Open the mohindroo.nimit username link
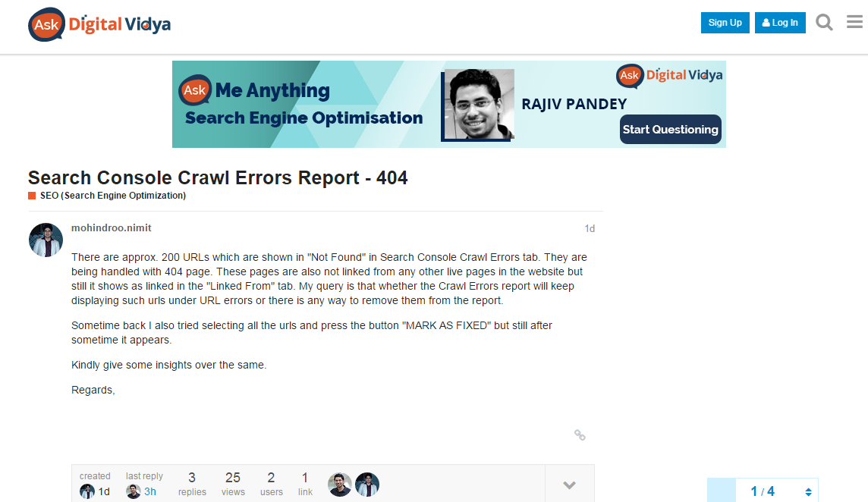Viewport: 868px width, 502px height. (111, 227)
